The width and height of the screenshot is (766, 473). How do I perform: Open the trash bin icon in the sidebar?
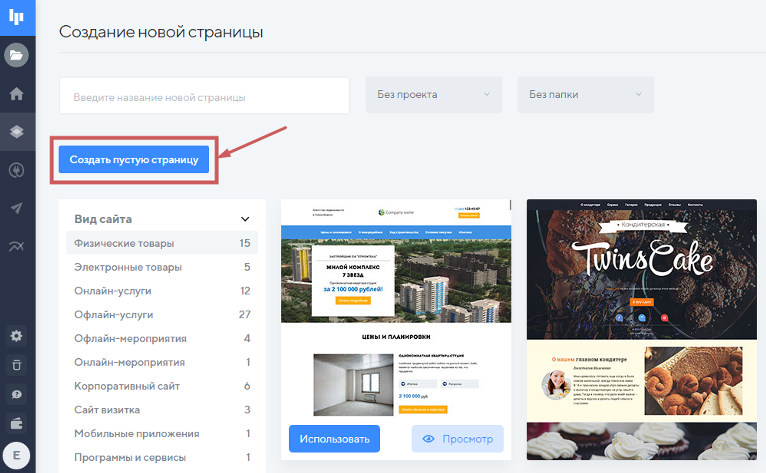[16, 365]
